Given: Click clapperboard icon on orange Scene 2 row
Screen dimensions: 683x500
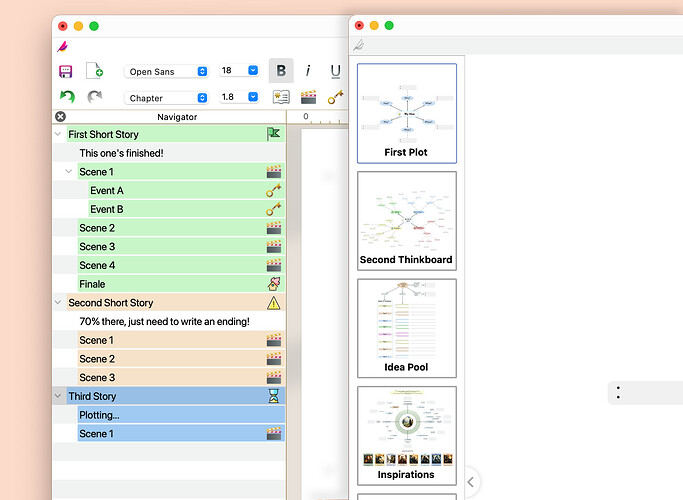Looking at the screenshot, I should (x=274, y=358).
